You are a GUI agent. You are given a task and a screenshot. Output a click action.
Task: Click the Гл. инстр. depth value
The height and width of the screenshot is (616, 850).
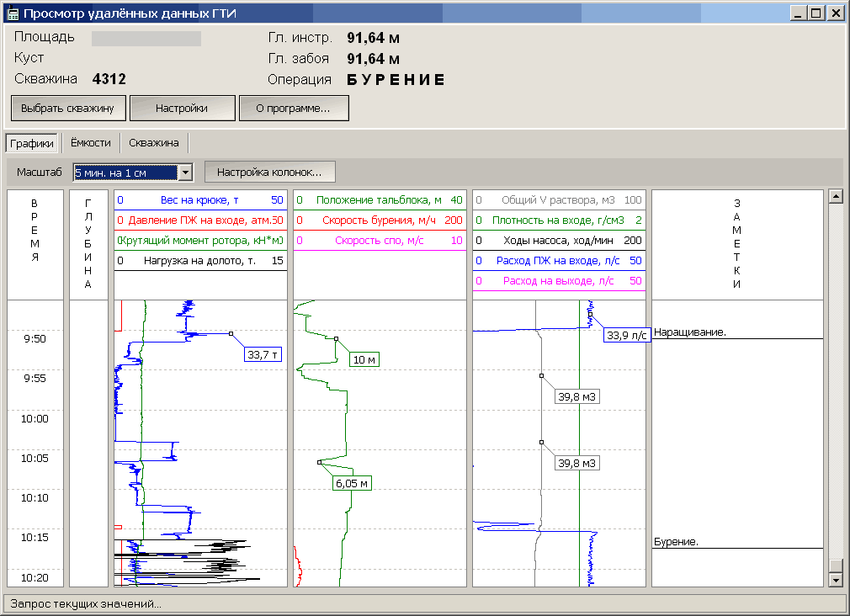pos(374,38)
